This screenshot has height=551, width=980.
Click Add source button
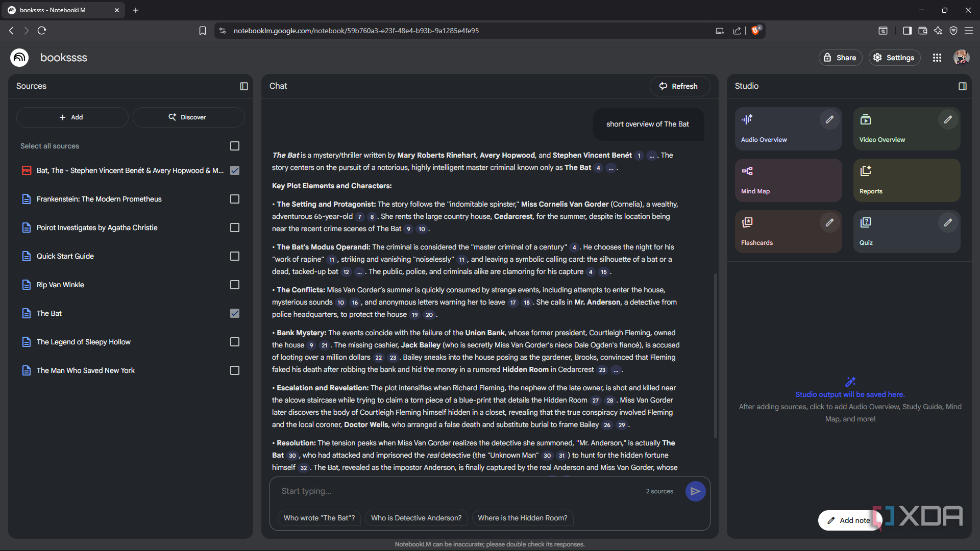click(x=72, y=117)
